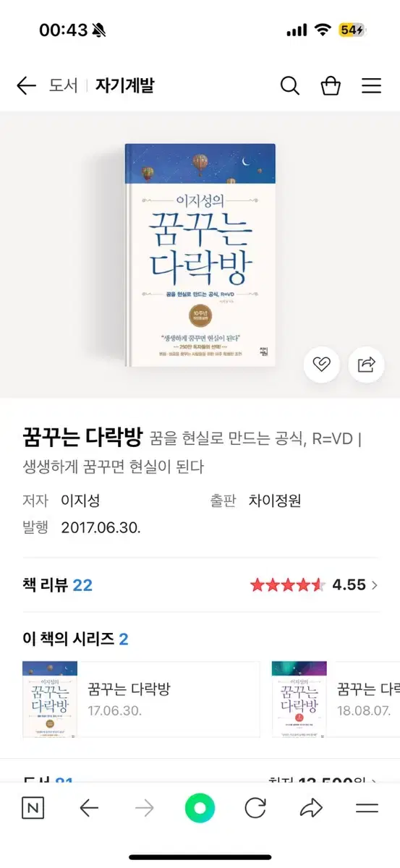Tap the green Naver circle button
This screenshot has width=400, height=868.
coord(200,808)
